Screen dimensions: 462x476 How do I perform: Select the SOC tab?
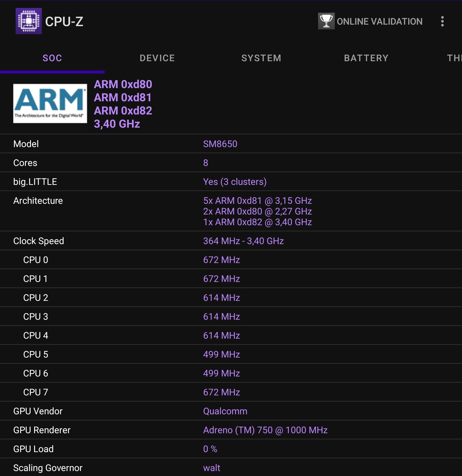point(52,58)
